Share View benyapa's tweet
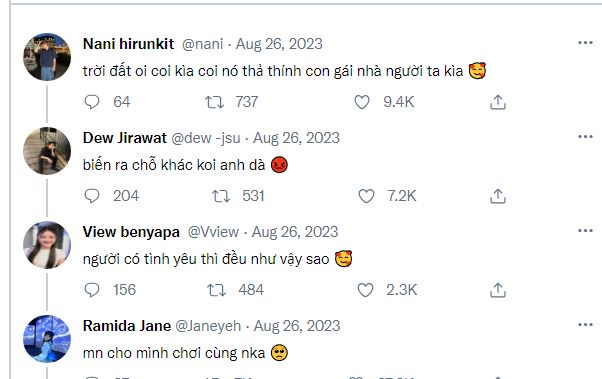The width and height of the screenshot is (602, 379). (498, 290)
